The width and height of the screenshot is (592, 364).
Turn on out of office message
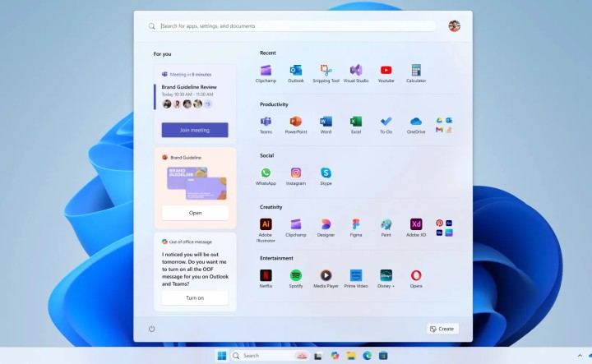point(195,297)
